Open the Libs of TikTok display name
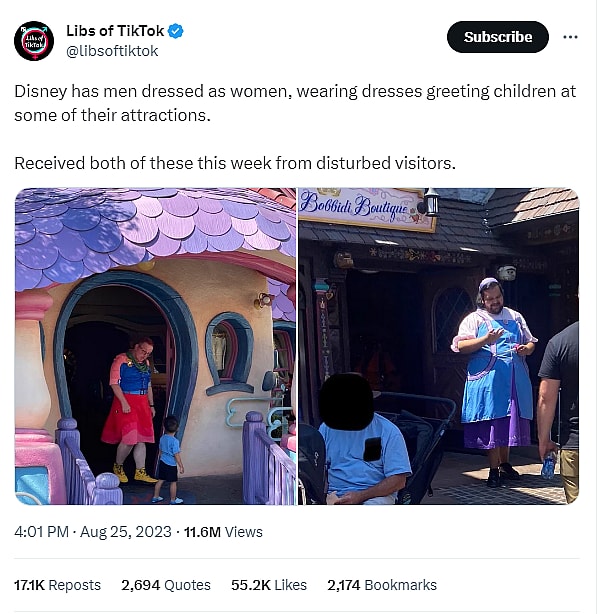 pos(115,31)
